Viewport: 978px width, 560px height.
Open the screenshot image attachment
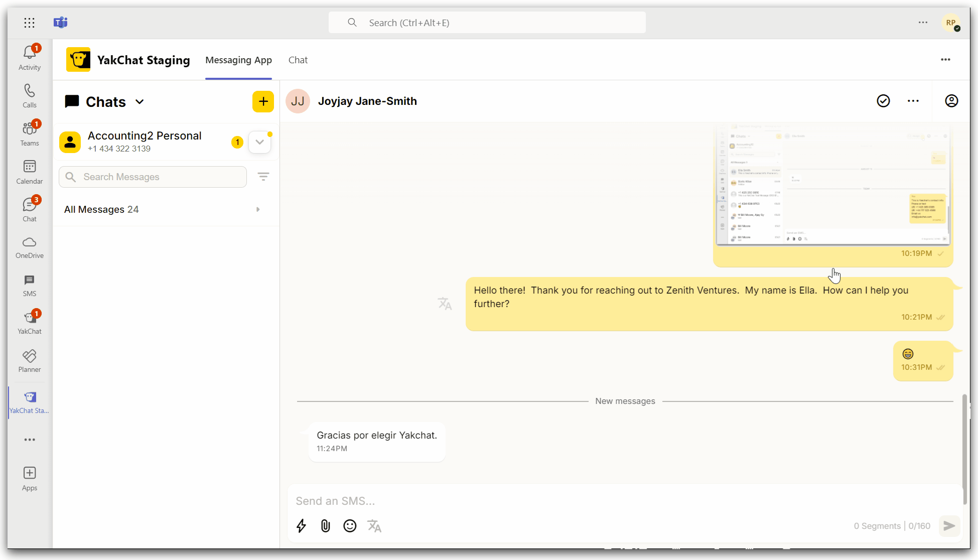pyautogui.click(x=832, y=185)
